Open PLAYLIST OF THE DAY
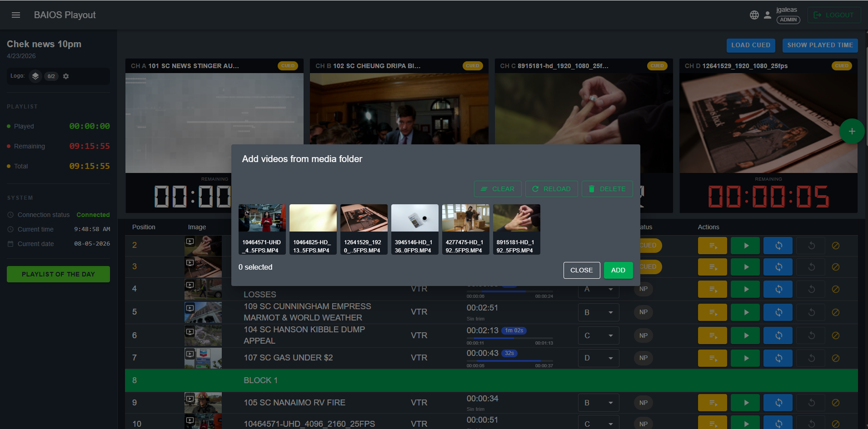Image resolution: width=868 pixels, height=429 pixels. (58, 274)
